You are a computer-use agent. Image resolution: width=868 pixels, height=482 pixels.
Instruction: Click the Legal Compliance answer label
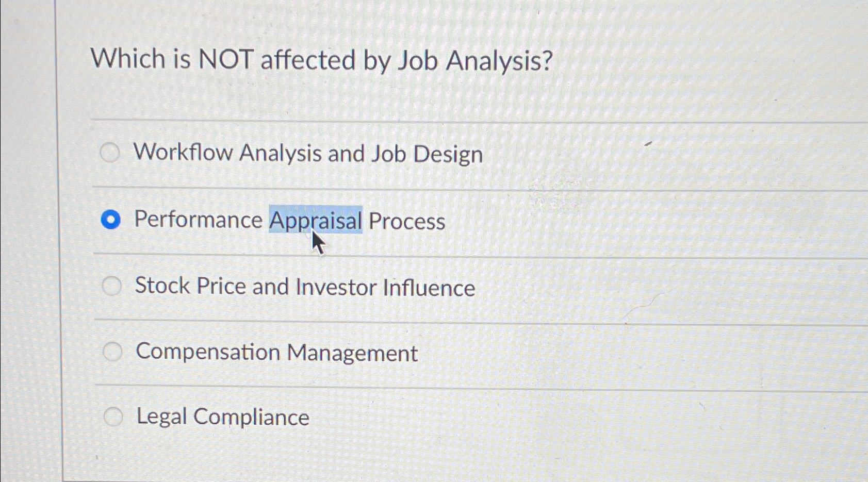point(221,417)
